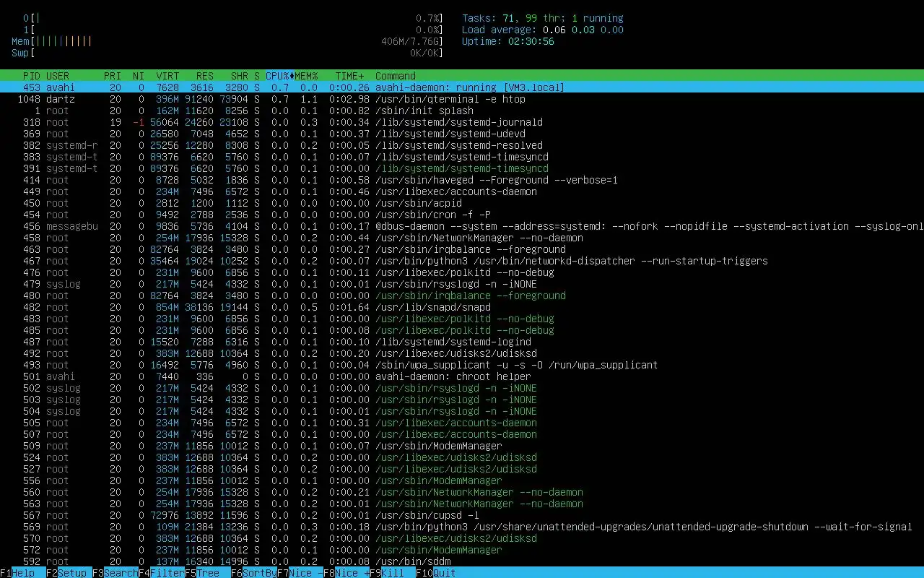Click F9 Kill in the footer
Image resolution: width=924 pixels, height=578 pixels.
(x=393, y=573)
